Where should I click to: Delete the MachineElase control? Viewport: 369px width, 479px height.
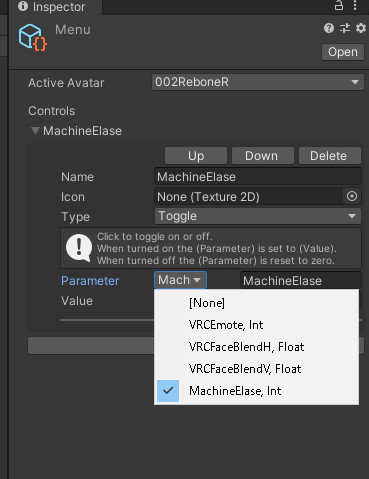tap(330, 156)
